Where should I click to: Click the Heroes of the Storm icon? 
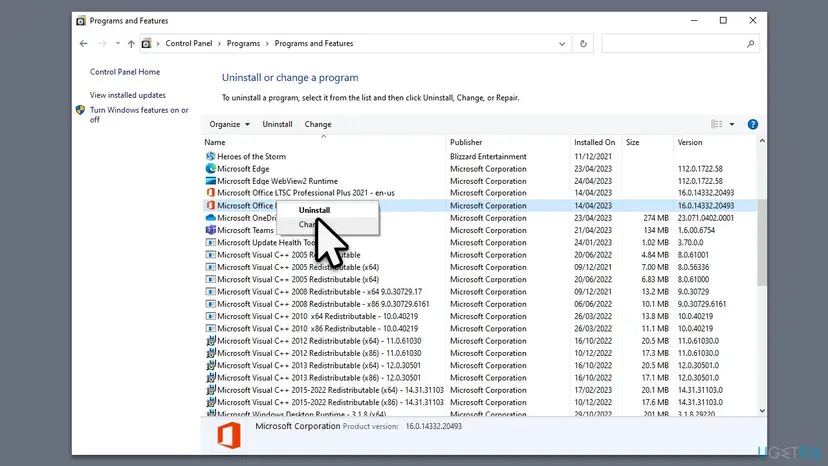(211, 156)
